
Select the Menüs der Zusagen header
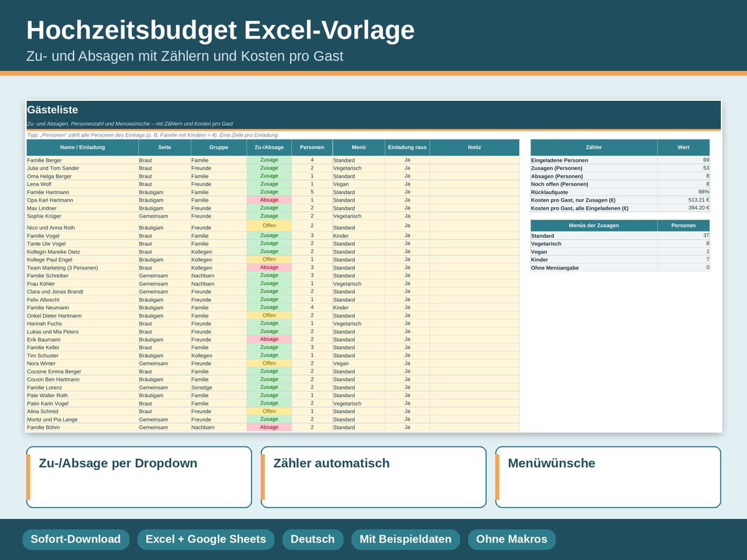point(594,225)
